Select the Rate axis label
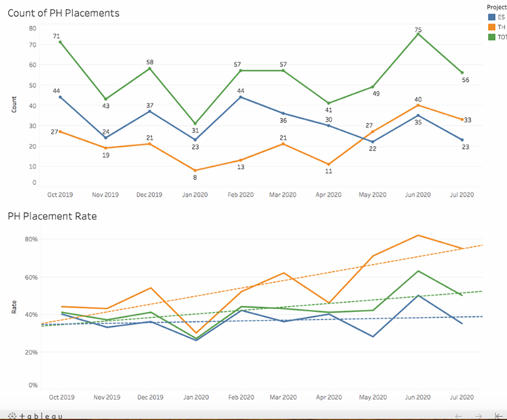Image resolution: width=507 pixels, height=420 pixels. pos(14,307)
